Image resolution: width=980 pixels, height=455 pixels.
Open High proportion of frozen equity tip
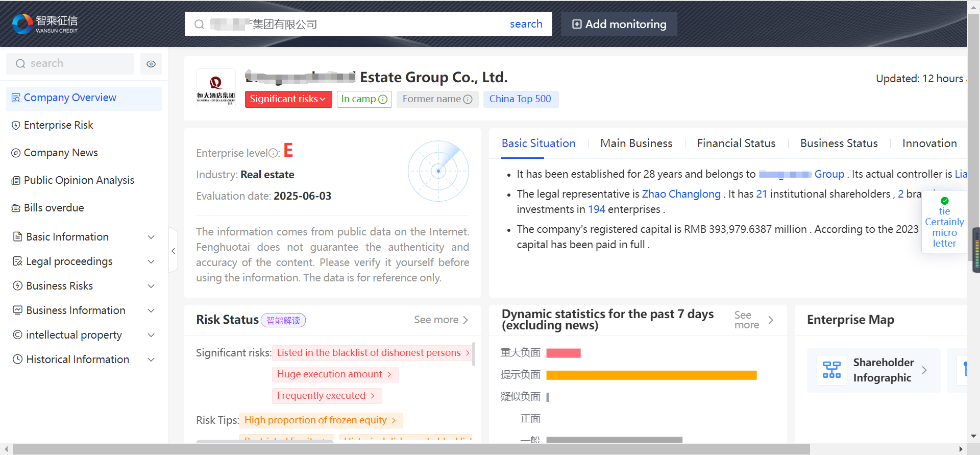click(x=321, y=420)
